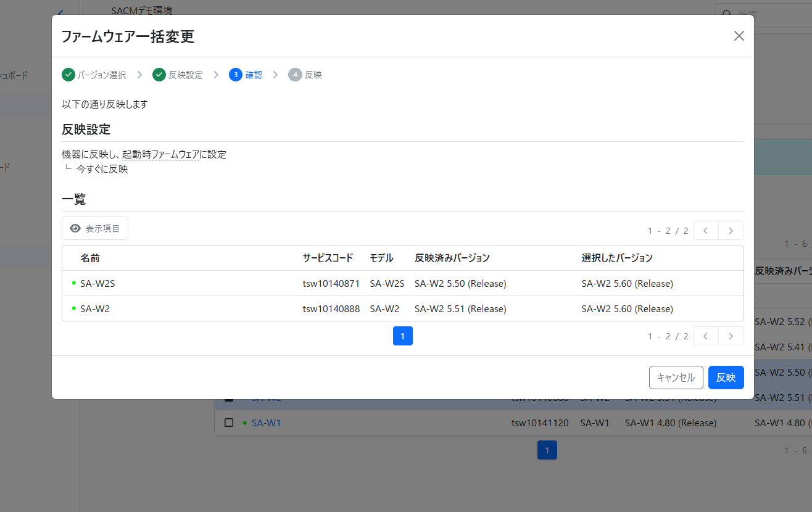The image size is (812, 512).
Task: Click the 反映設定 step in wizard breadcrumb
Action: tap(178, 75)
